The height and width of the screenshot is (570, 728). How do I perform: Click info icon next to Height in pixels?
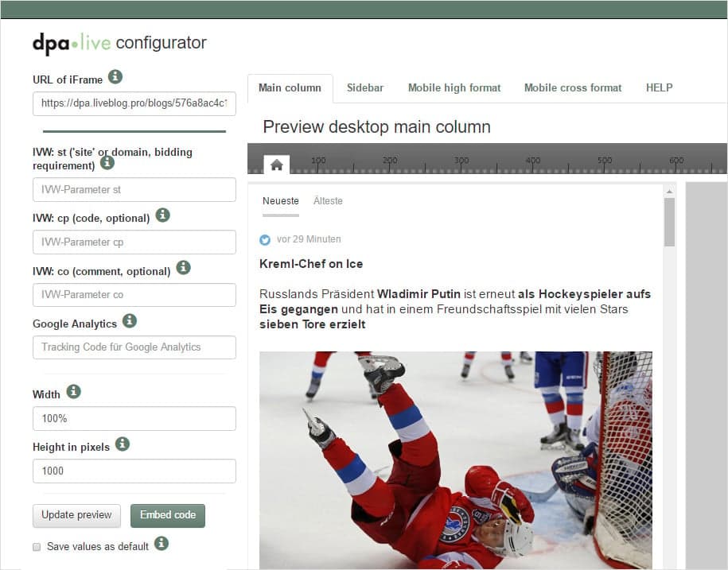122,444
